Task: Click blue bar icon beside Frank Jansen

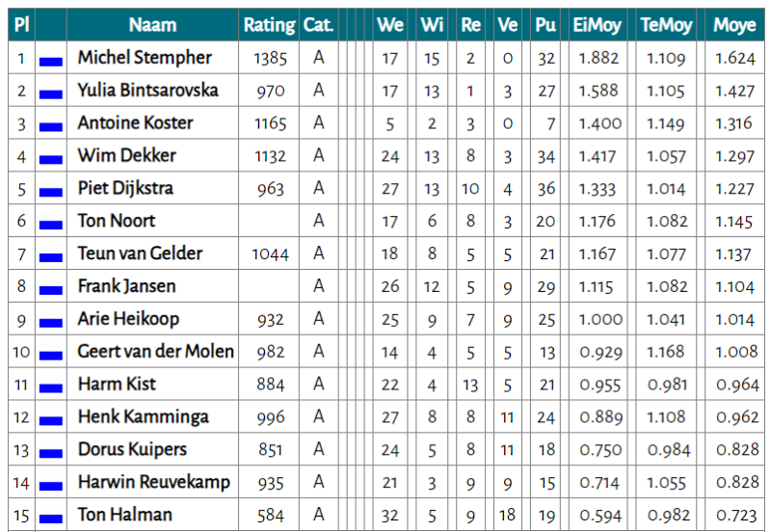Action: point(51,290)
